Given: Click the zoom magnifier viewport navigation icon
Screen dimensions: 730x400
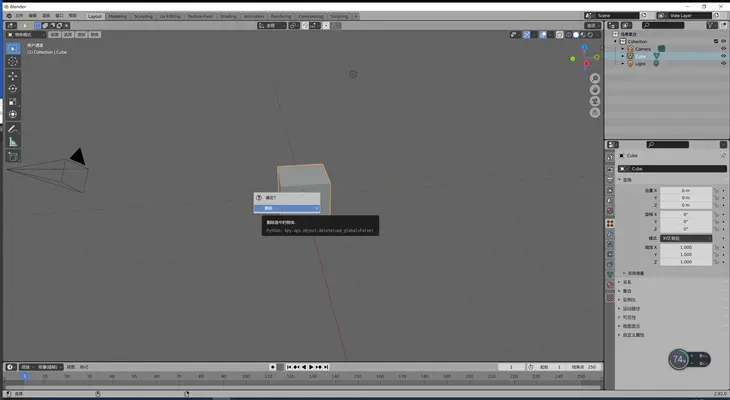Looking at the screenshot, I should coord(595,78).
